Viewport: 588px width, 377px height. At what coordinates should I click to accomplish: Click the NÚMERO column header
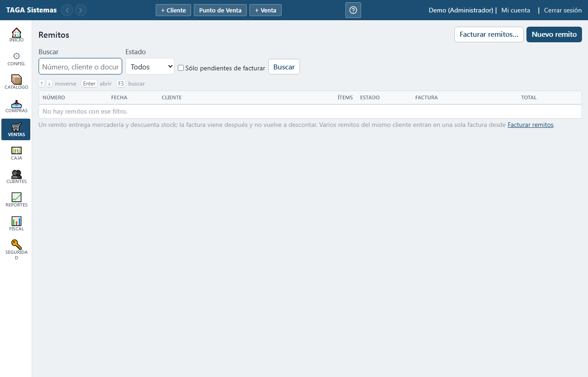(54, 97)
